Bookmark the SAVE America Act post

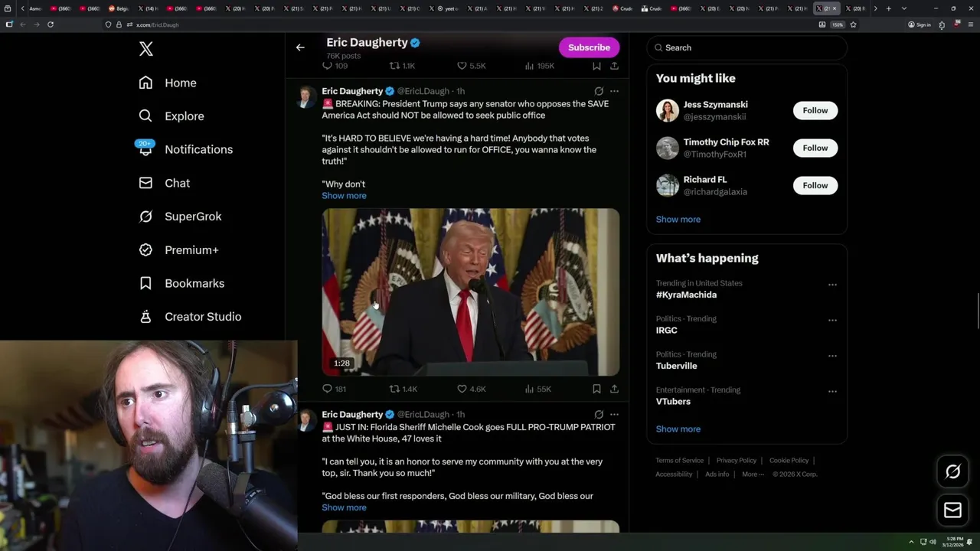tap(596, 389)
